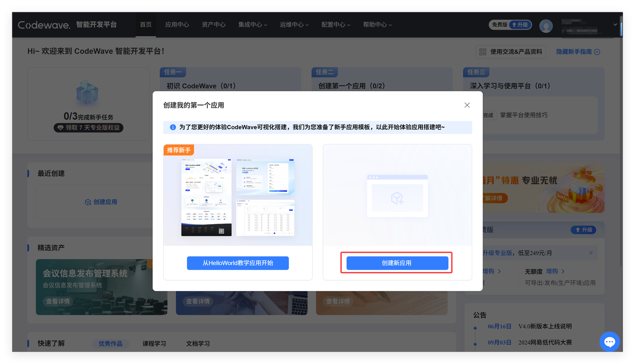The image size is (635, 364).
Task: Open V4.0新版本上线说明 announcement
Action: click(545, 326)
